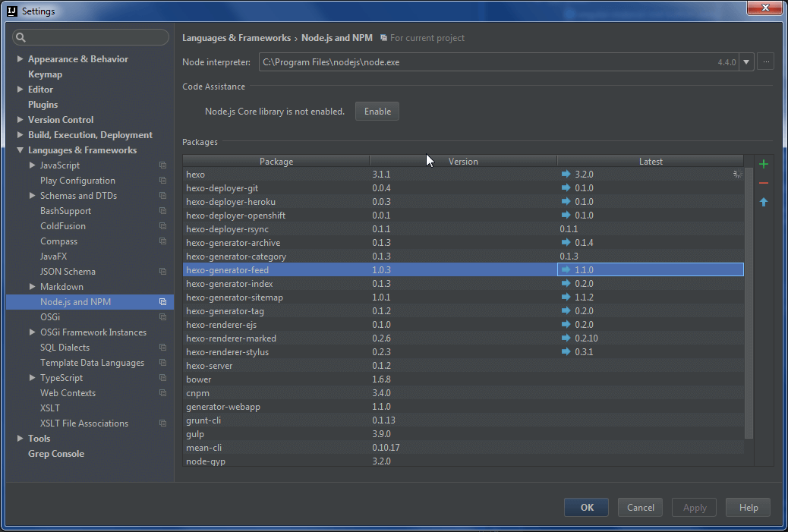Viewport: 788px width, 532px height.
Task: Click the project icon beside Compass
Action: click(x=162, y=241)
